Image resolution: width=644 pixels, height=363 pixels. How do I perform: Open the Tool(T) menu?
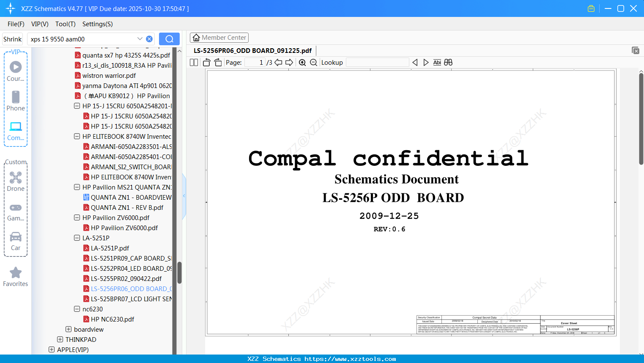[66, 24]
